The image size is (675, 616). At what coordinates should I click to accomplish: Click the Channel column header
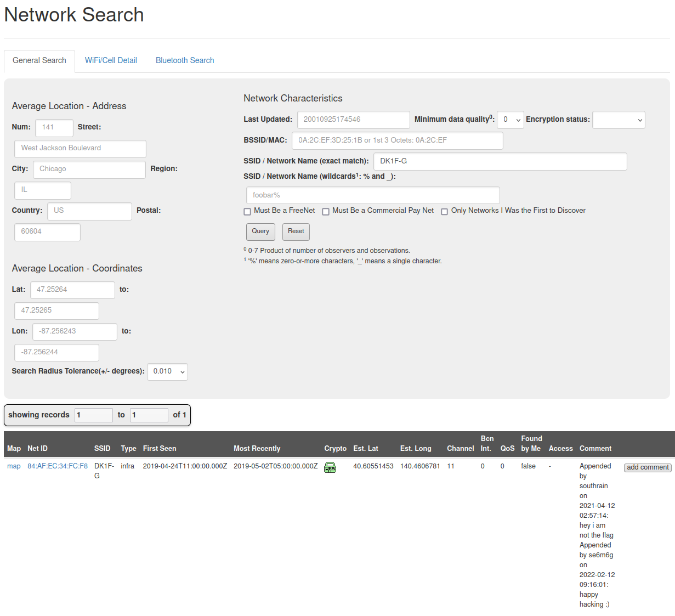461,449
